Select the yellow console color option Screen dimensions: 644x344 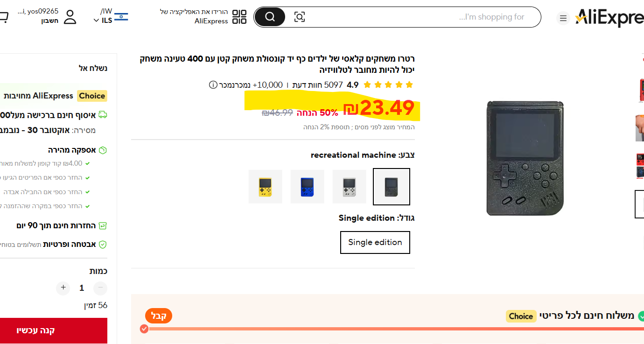[x=266, y=187]
